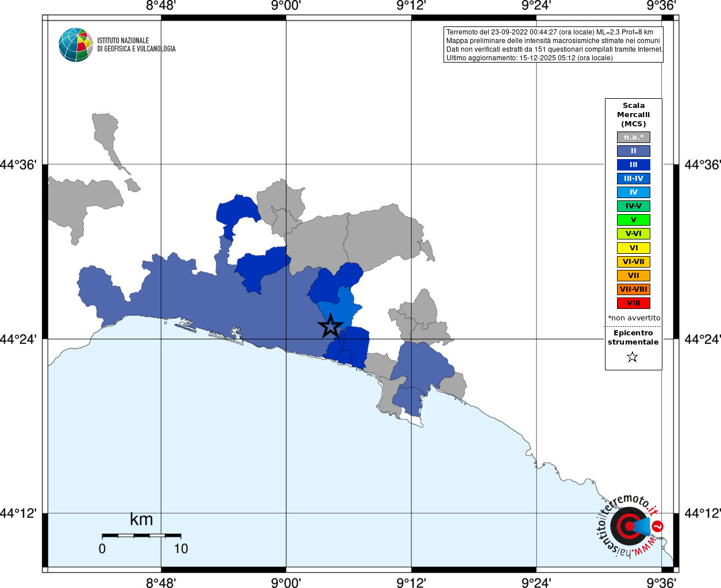Image resolution: width=721 pixels, height=588 pixels.
Task: Click the top axis label 9°36'
Action: point(662,6)
